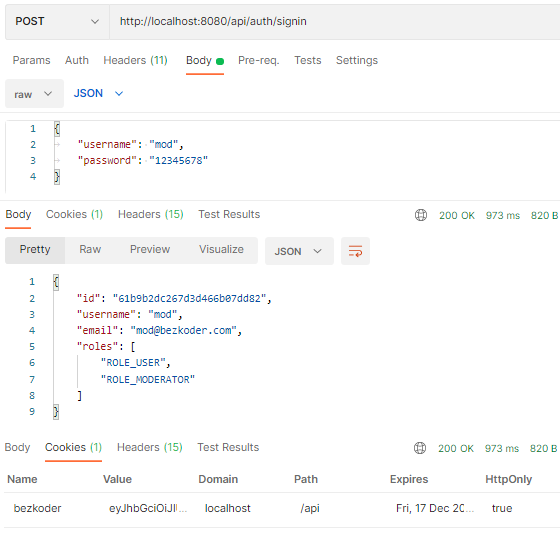
Task: Click the Fri, 17 Dec expires cell
Action: (435, 508)
